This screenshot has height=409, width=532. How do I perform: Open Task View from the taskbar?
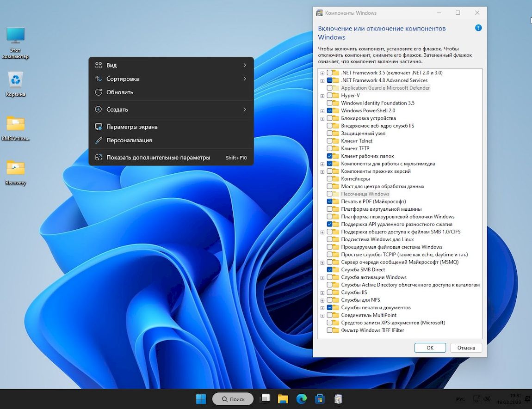coord(265,399)
